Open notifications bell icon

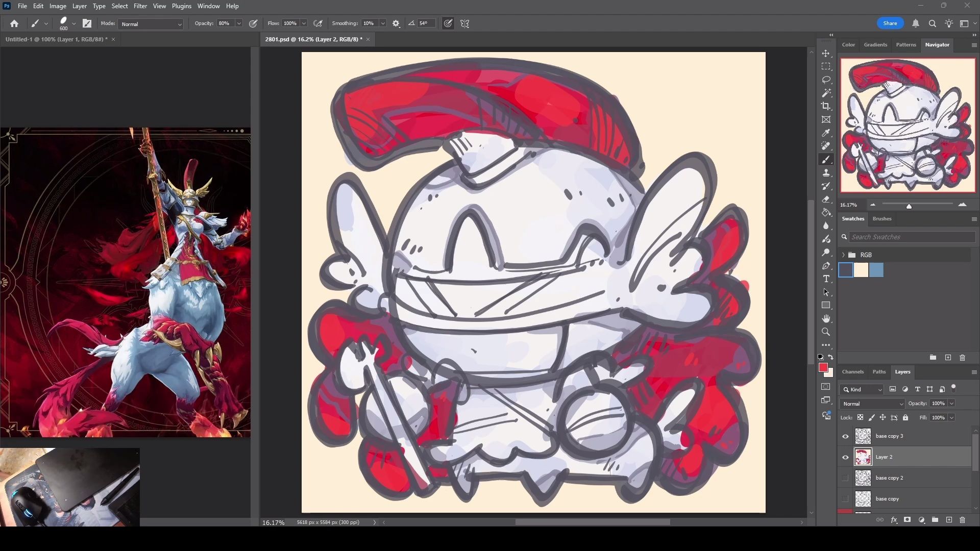[916, 23]
